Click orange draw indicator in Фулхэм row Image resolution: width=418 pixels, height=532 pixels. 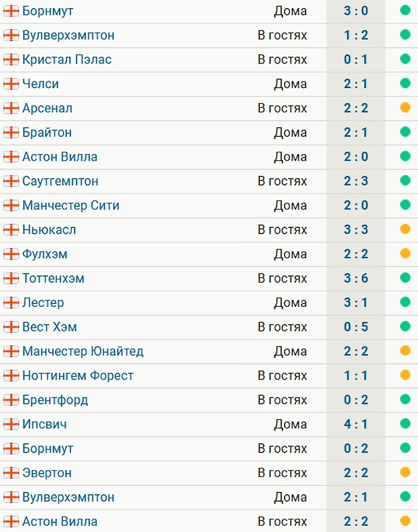405,253
